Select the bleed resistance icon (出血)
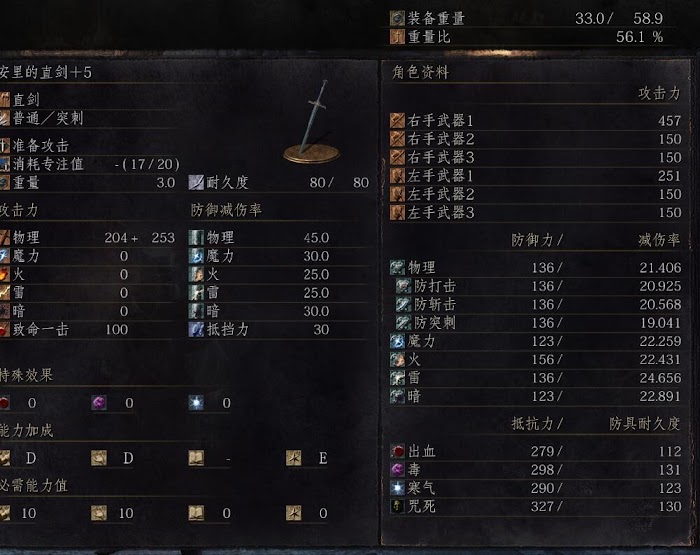The image size is (700, 555). coord(397,451)
